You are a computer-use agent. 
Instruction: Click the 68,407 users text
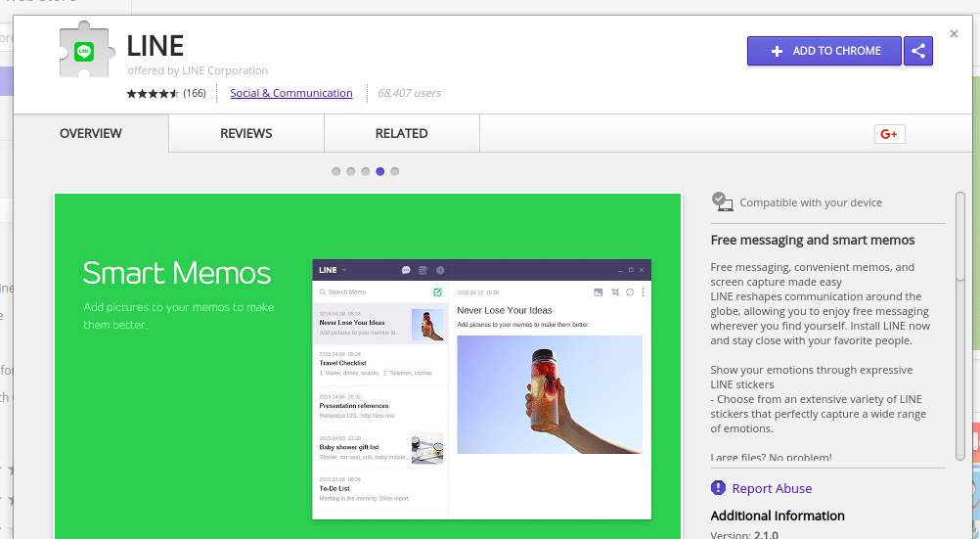pos(410,93)
